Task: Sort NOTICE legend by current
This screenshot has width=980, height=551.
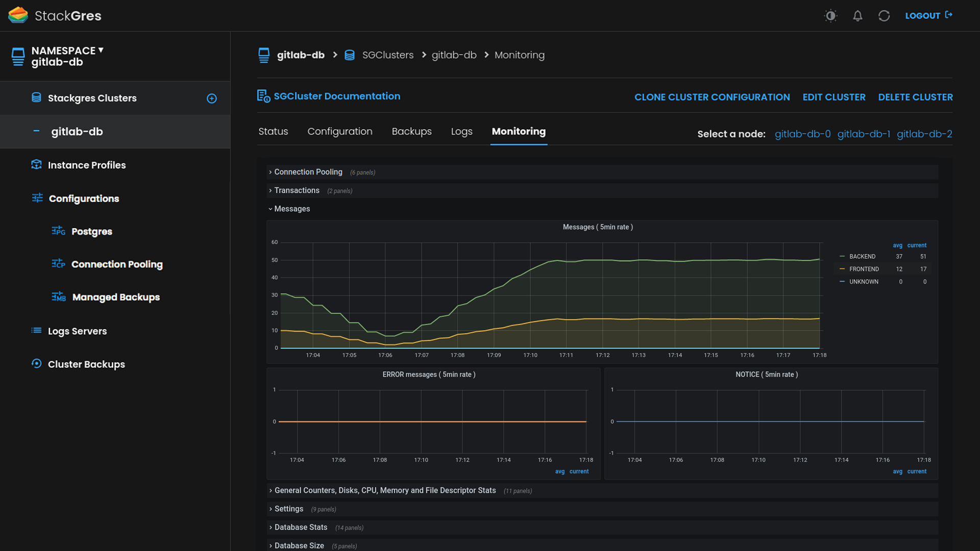Action: 917,472
